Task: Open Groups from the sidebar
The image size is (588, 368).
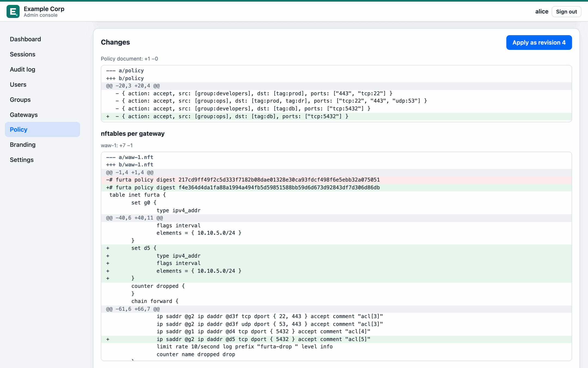Action: [x=42, y=100]
